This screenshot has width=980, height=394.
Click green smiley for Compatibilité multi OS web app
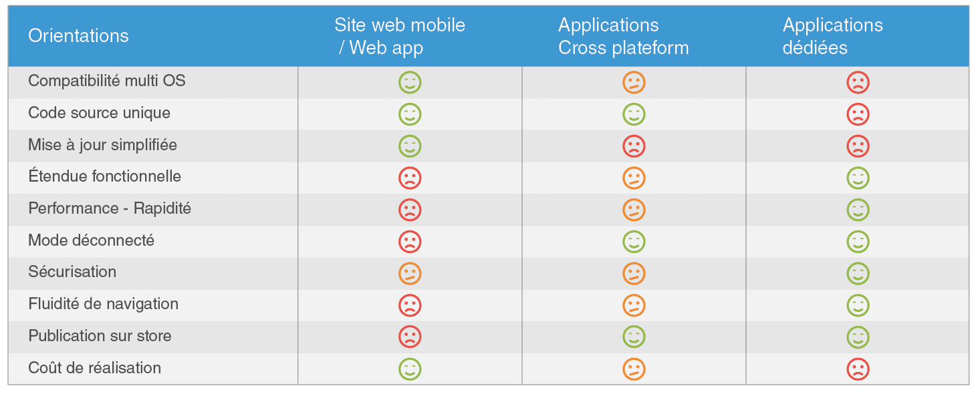click(410, 83)
